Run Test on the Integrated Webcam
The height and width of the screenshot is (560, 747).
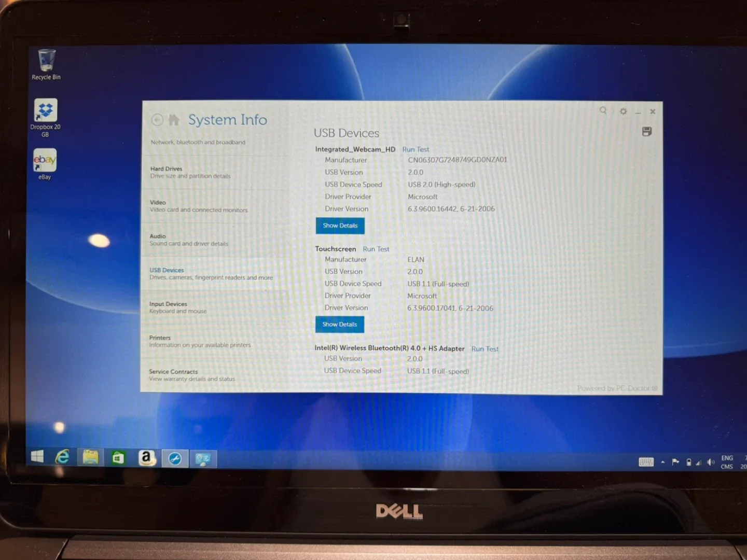[416, 149]
